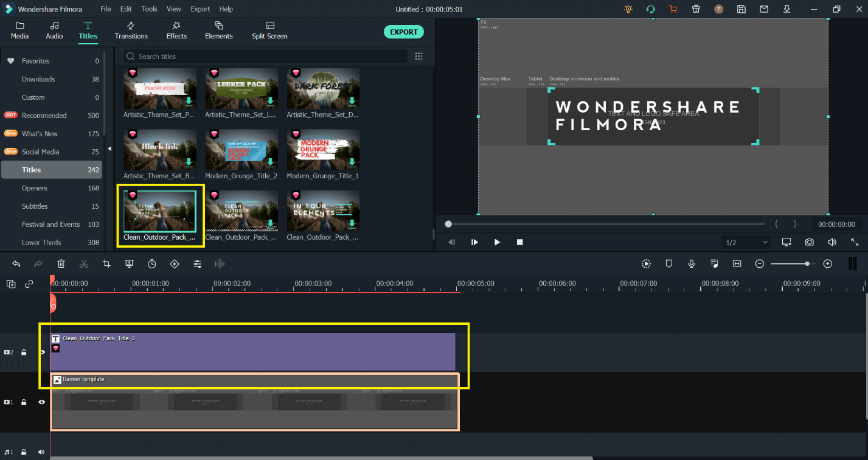
Task: Toggle lock on video track 2
Action: pos(24,352)
